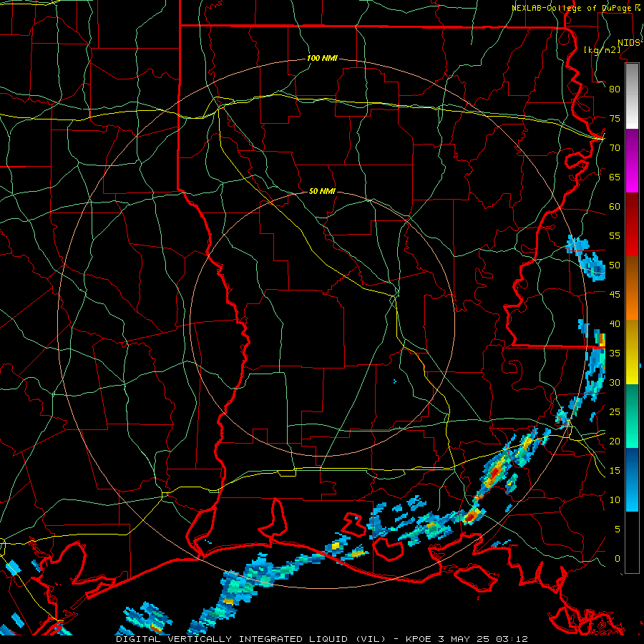
Task: Select scale value 15 on the legend
Action: 615,471
